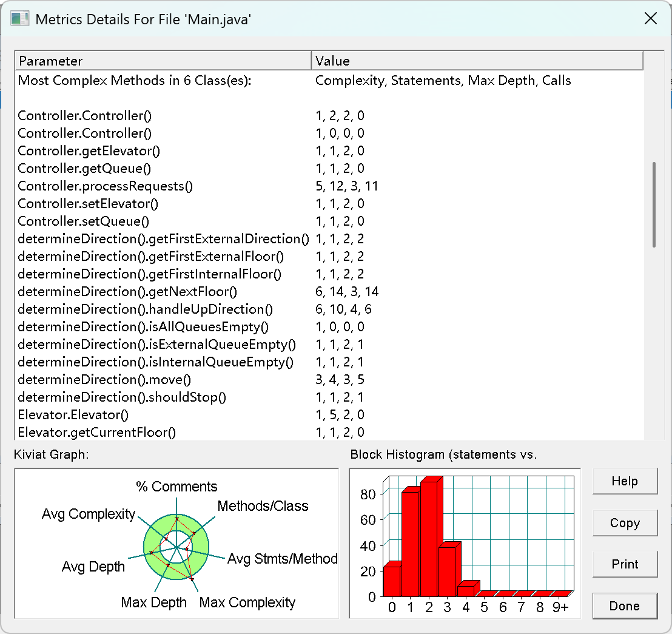
Task: Select the Controller.setQueue() row
Action: [329, 221]
